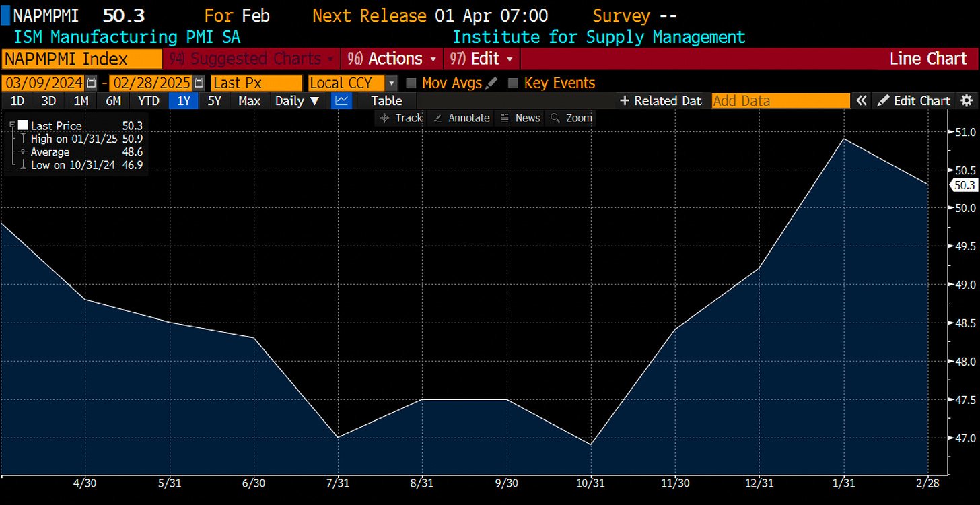Image resolution: width=980 pixels, height=505 pixels.
Task: Activate the Annotate drawing tool
Action: tap(461, 118)
